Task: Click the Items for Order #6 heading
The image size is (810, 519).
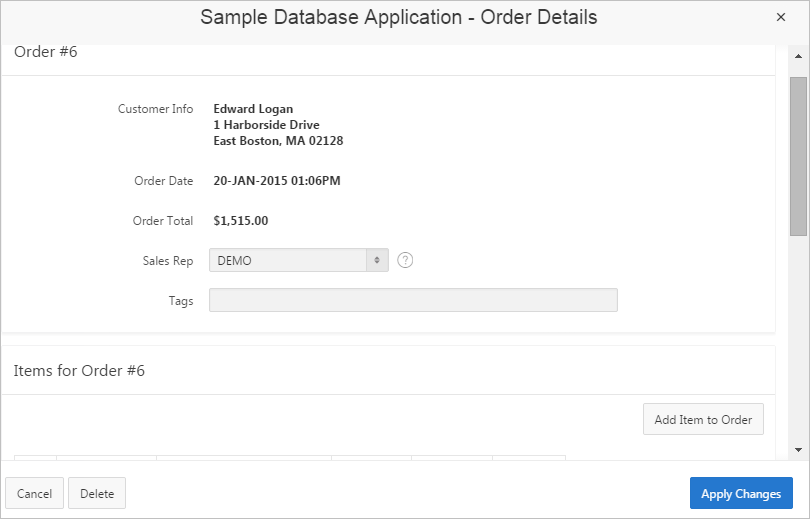Action: point(80,371)
